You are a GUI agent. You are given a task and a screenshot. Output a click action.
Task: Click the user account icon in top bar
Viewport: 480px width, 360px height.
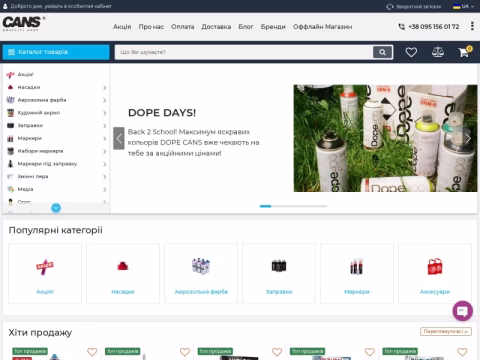tap(5, 6)
